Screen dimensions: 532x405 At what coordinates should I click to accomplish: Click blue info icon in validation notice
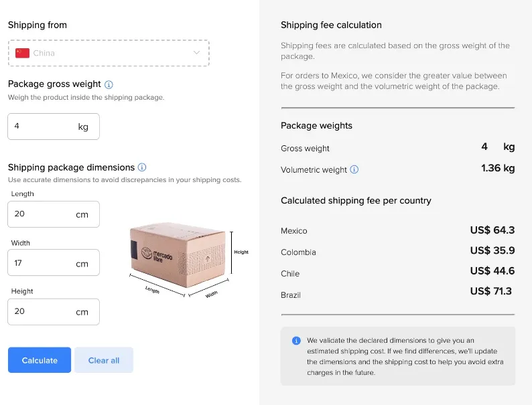[x=296, y=341]
